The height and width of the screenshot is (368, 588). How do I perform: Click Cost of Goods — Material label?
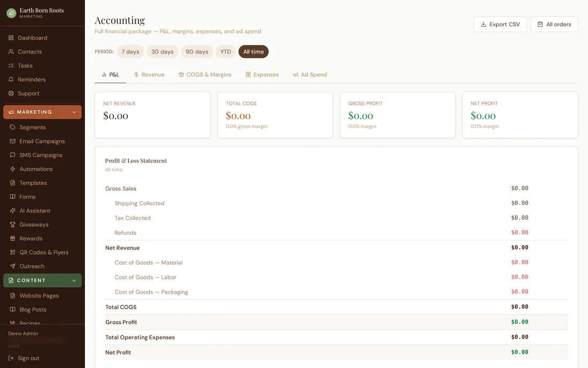pos(149,263)
